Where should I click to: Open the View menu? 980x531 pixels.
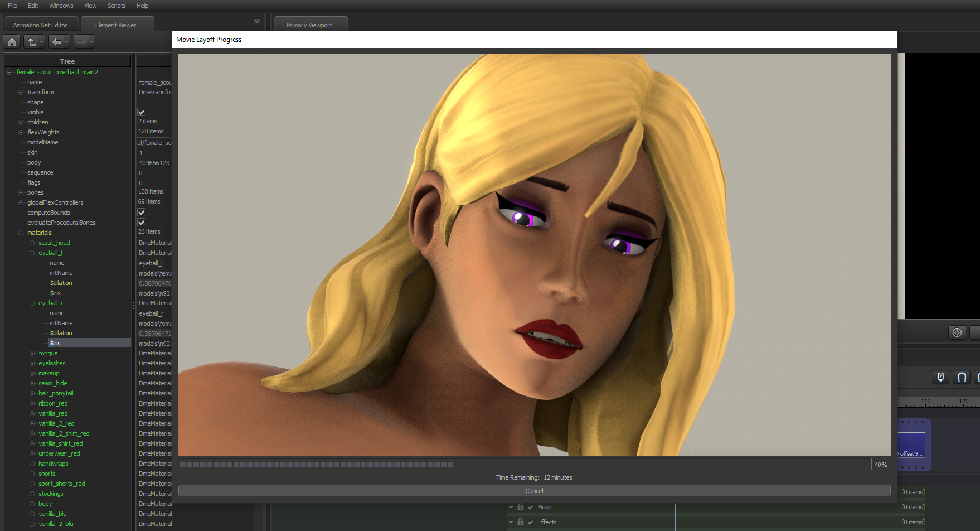click(90, 6)
